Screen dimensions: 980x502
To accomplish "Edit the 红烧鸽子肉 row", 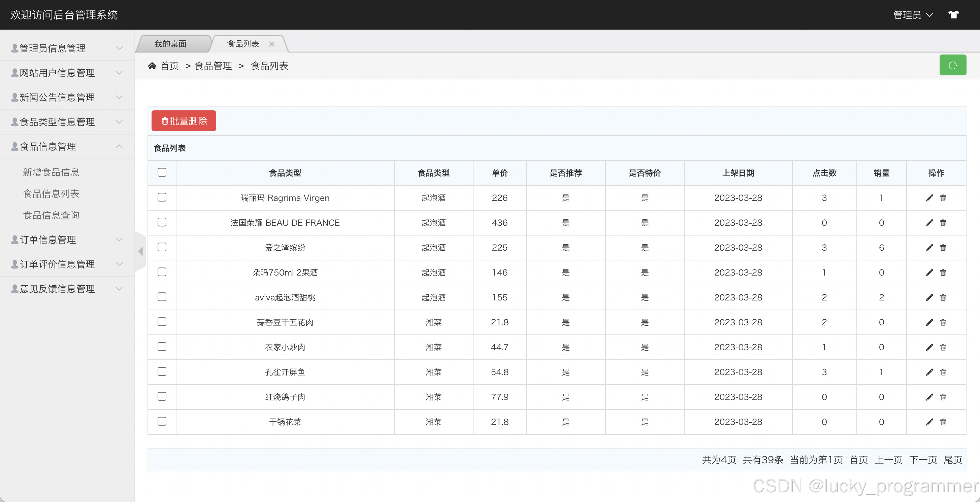I will click(929, 397).
